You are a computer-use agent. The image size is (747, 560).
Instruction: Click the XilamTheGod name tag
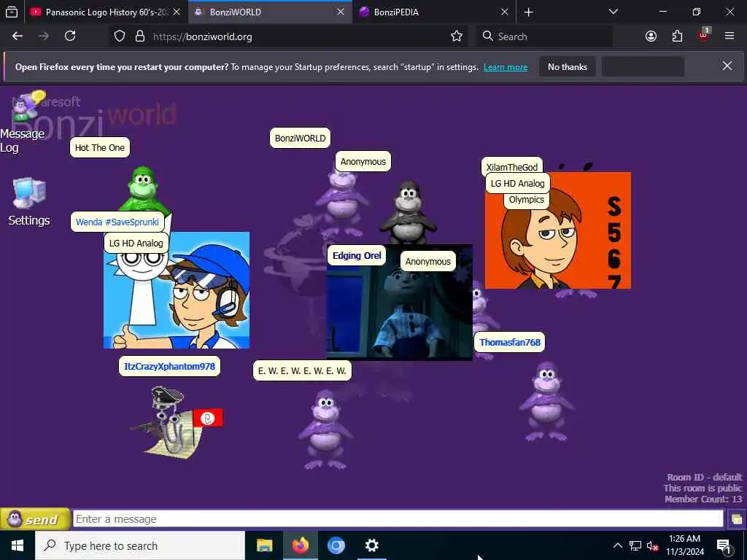512,166
